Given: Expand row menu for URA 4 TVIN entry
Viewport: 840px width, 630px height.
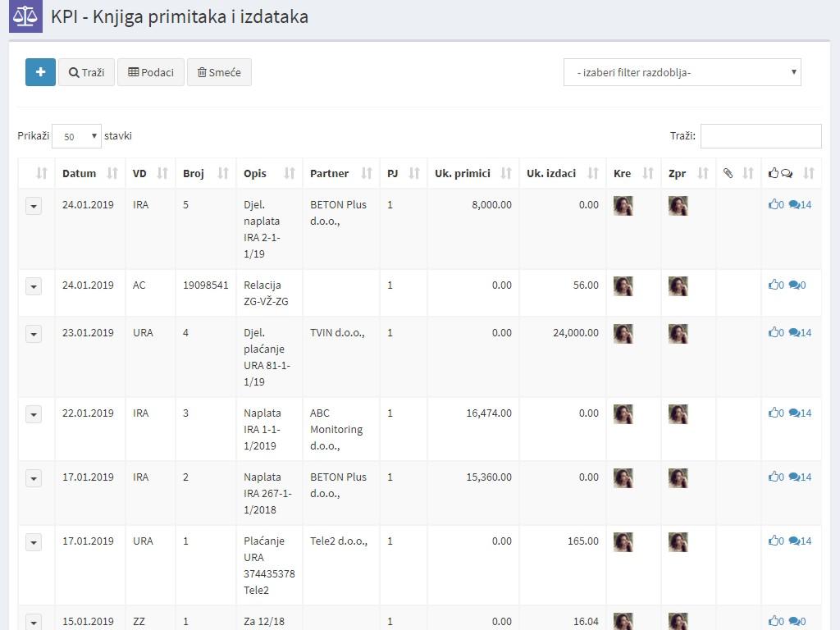Looking at the screenshot, I should pyautogui.click(x=33, y=334).
